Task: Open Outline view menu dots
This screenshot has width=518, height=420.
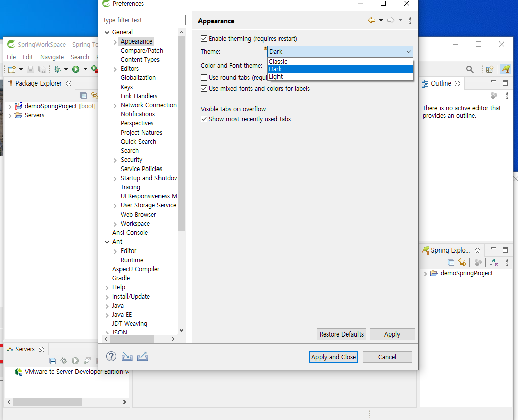Action: click(x=507, y=96)
